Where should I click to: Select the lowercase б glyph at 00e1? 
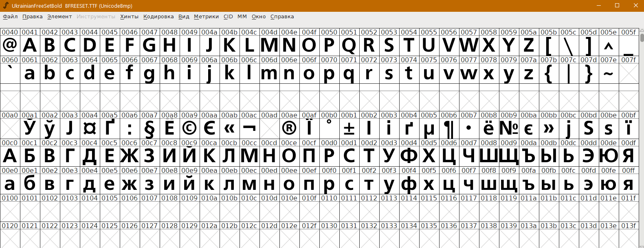pos(30,184)
